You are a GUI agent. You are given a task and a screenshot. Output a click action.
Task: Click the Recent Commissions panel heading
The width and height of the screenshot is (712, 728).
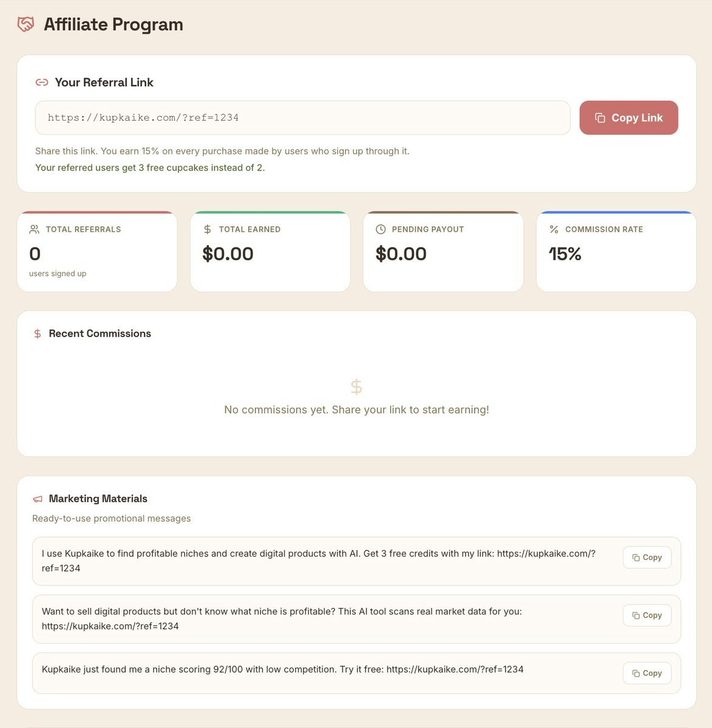coord(99,333)
